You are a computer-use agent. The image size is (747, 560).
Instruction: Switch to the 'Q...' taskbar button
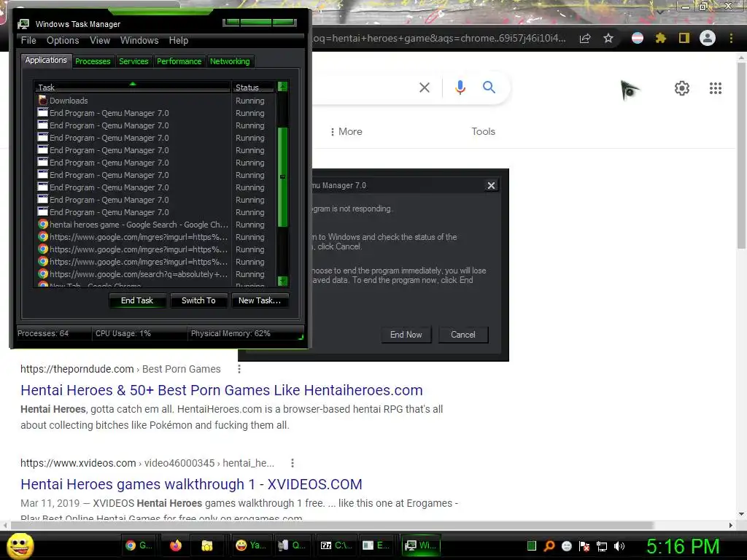click(x=292, y=545)
